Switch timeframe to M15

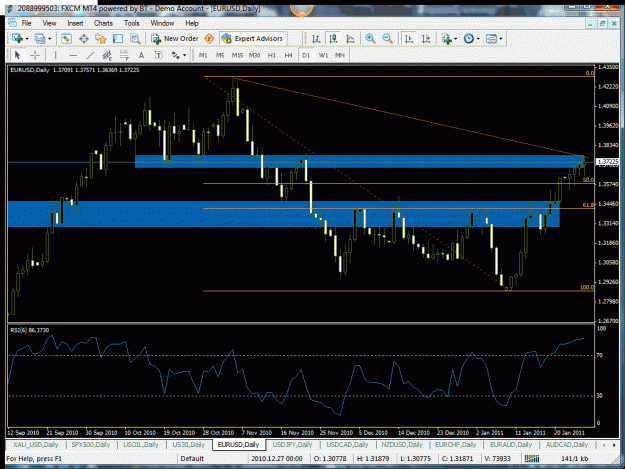click(237, 55)
